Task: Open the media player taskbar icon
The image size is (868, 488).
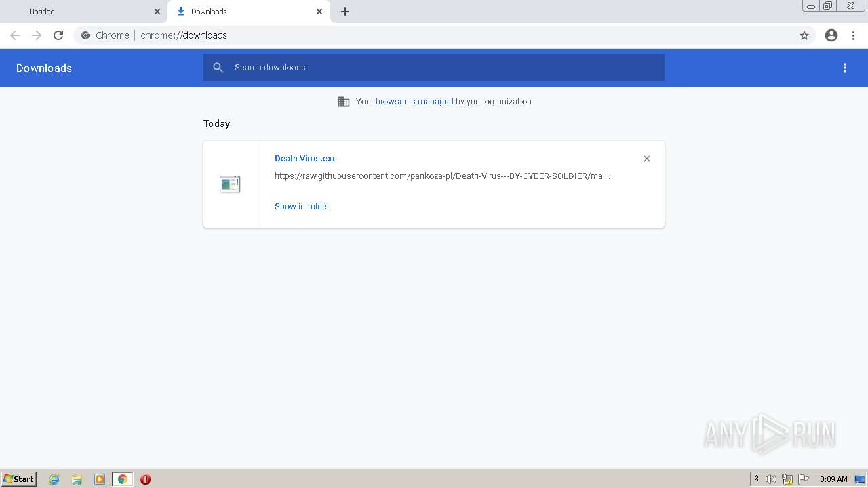Action: click(100, 479)
